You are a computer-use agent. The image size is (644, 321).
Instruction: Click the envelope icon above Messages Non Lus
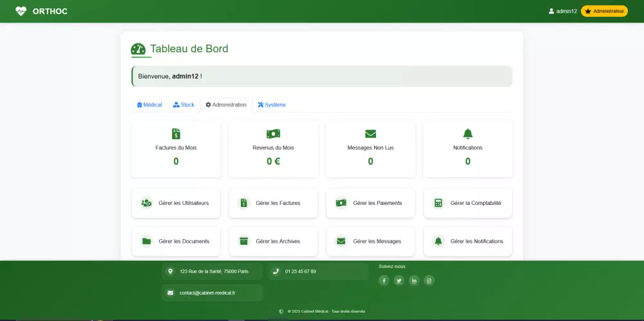coord(370,133)
